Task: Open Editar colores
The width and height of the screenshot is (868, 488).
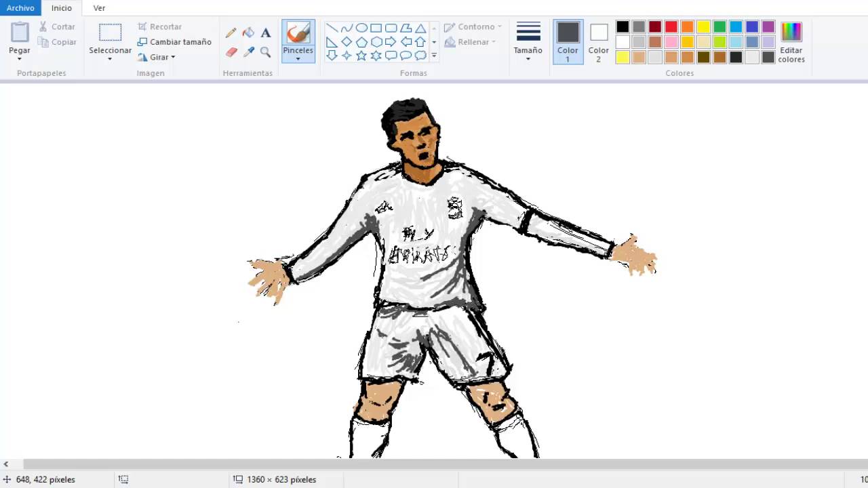Action: 791,42
